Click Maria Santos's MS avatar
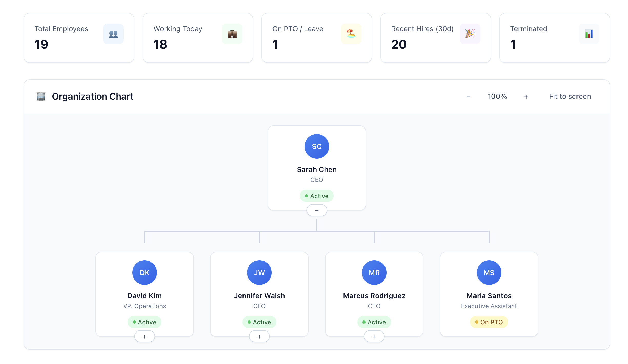This screenshot has height=364, width=628. 489,273
